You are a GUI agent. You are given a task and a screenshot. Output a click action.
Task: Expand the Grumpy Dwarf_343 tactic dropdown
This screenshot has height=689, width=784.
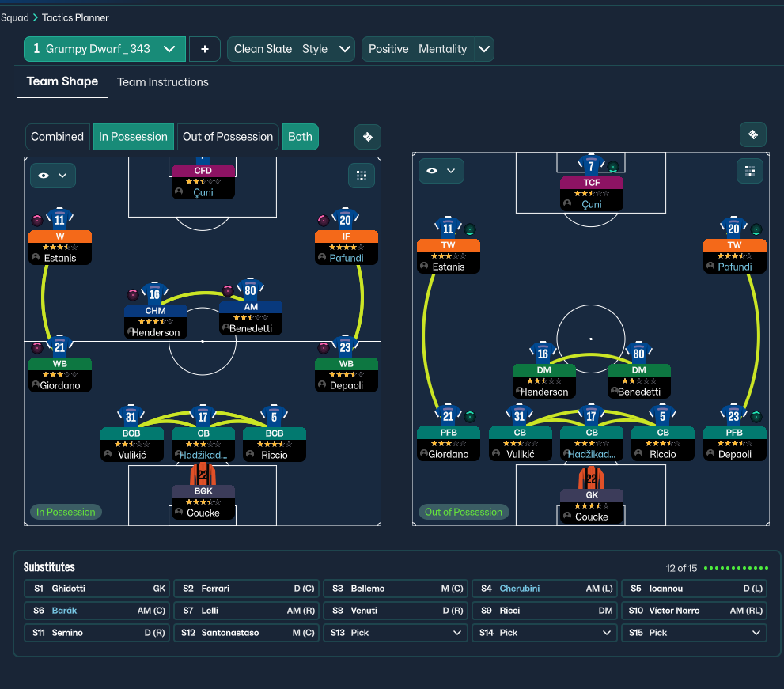[169, 49]
